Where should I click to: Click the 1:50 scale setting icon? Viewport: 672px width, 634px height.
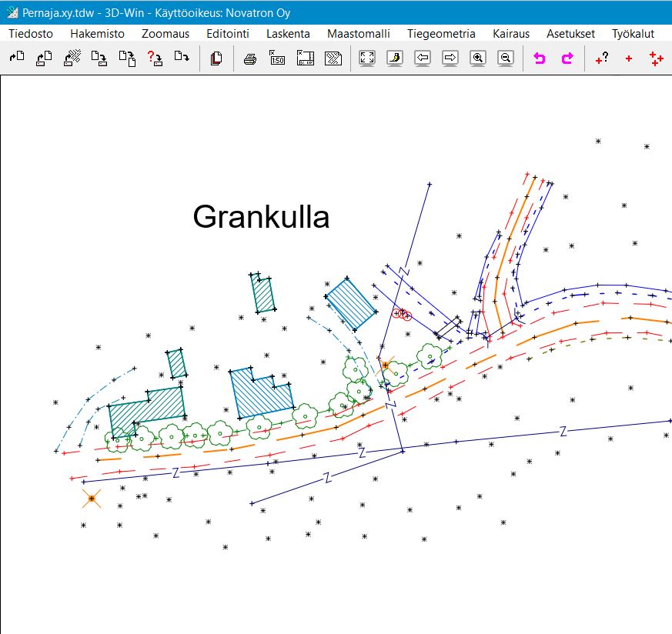pyautogui.click(x=277, y=58)
